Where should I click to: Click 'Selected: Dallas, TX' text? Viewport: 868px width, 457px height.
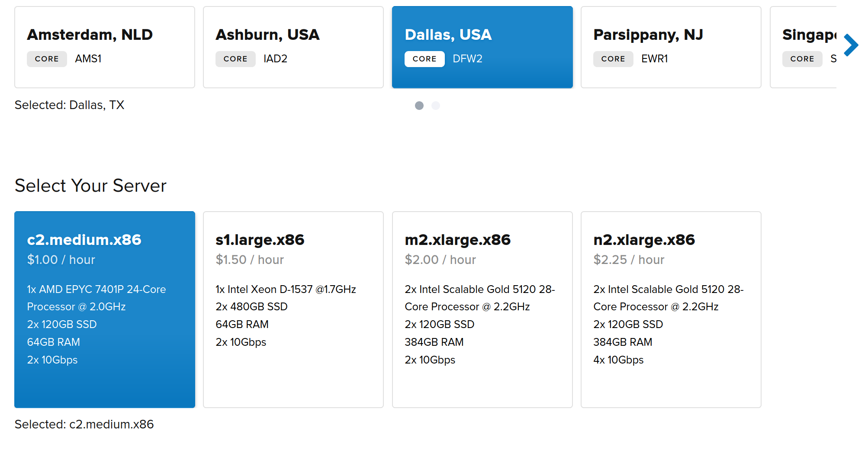[70, 105]
